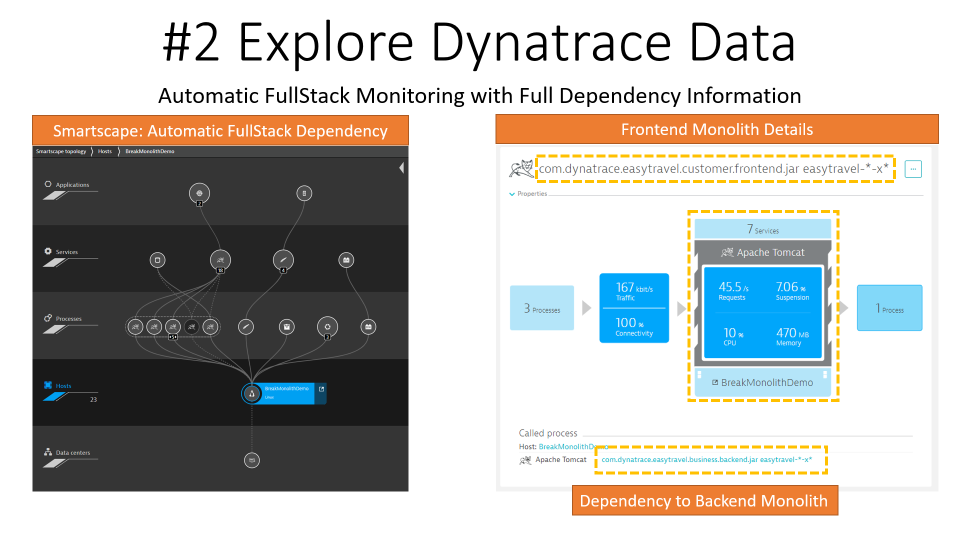Click the frontend.jar process title

click(x=713, y=169)
